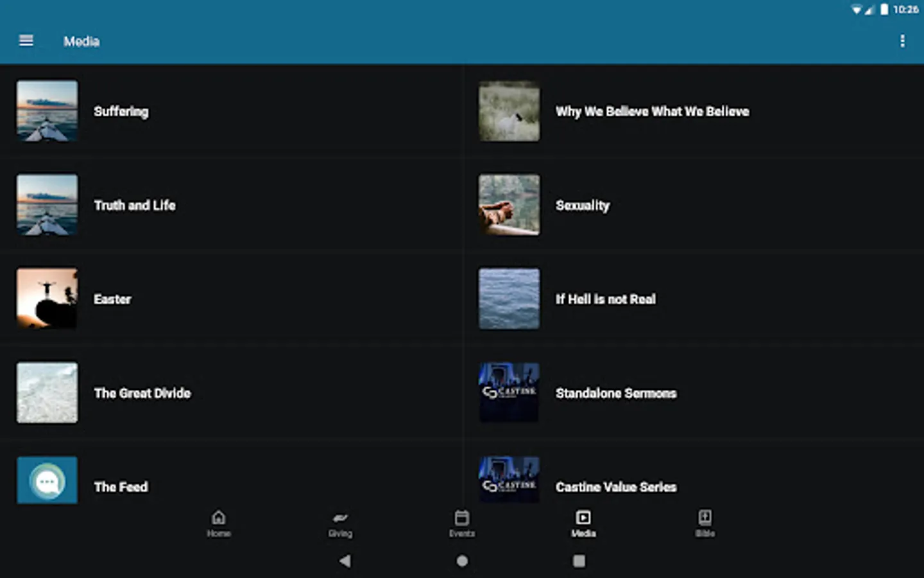Tap the Android back triangle button
This screenshot has height=578, width=924.
pyautogui.click(x=345, y=561)
